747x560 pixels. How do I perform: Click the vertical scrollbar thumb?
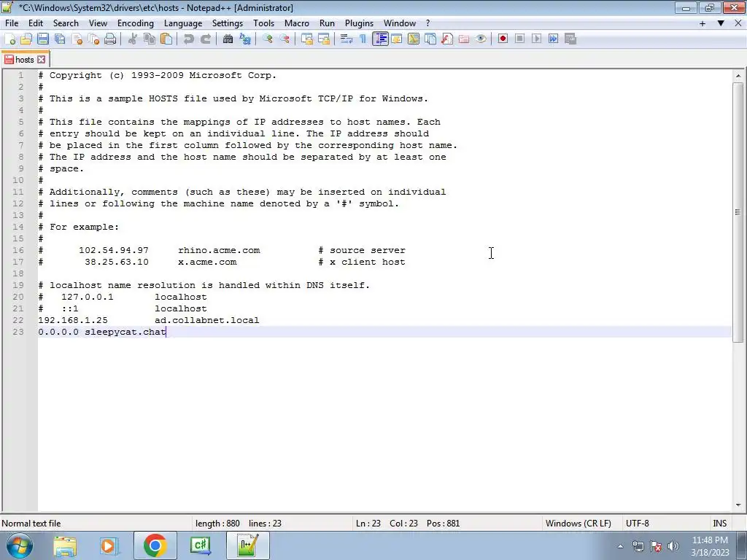pyautogui.click(x=738, y=212)
